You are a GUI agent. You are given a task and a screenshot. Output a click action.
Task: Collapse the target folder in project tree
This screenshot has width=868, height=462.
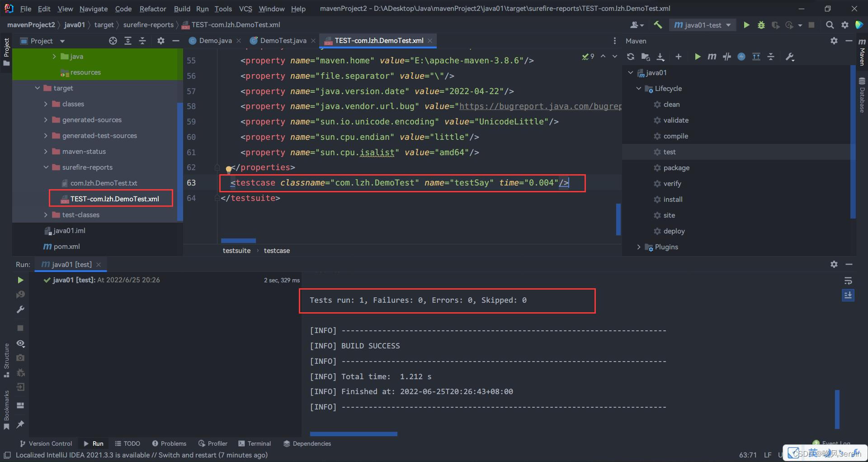pos(38,88)
